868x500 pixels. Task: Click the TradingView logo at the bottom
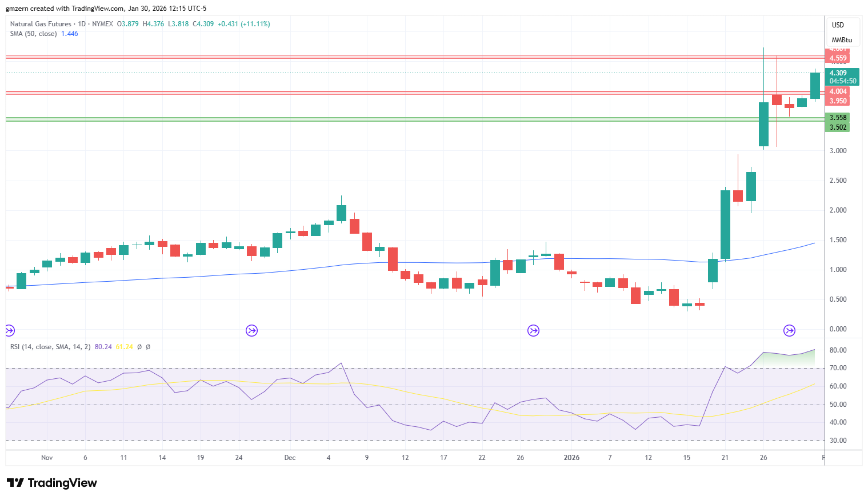52,483
